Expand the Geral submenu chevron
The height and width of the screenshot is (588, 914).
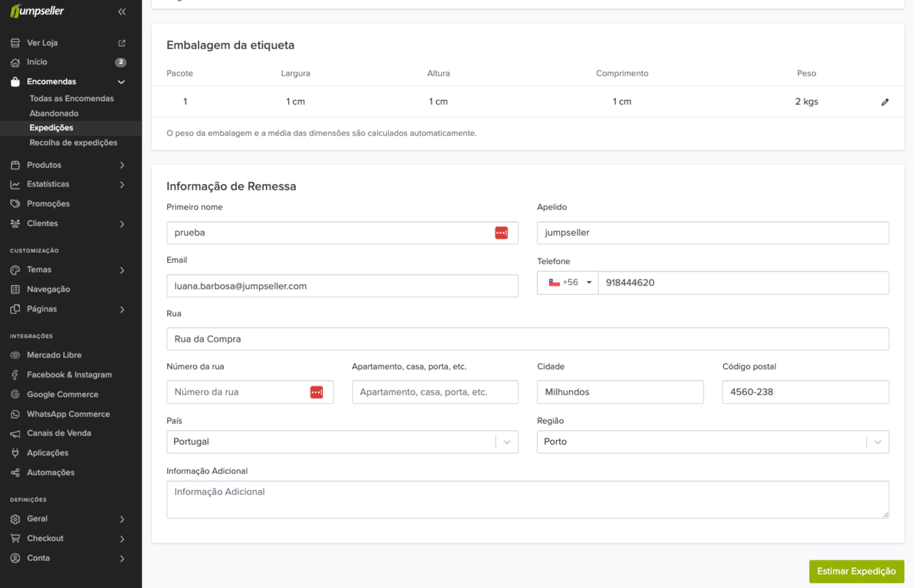pos(122,519)
